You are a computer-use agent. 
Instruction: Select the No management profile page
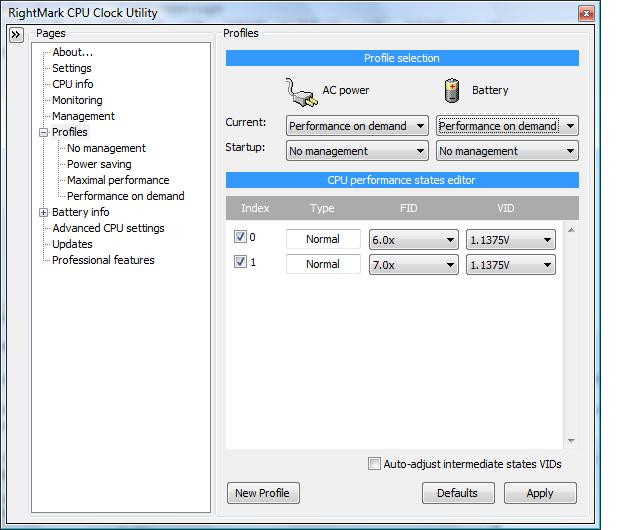pos(106,148)
